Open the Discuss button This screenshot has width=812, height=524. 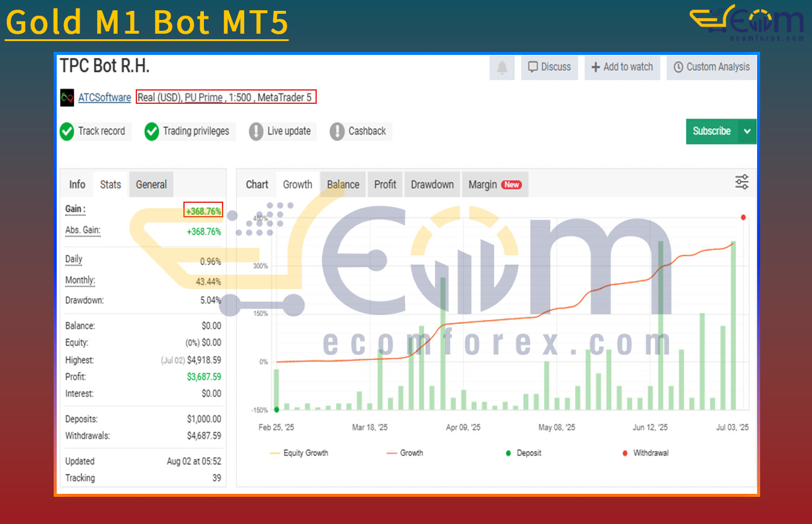pos(550,67)
